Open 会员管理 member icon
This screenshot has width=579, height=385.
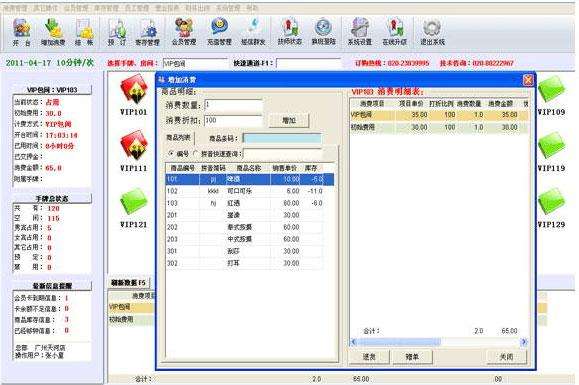point(184,32)
